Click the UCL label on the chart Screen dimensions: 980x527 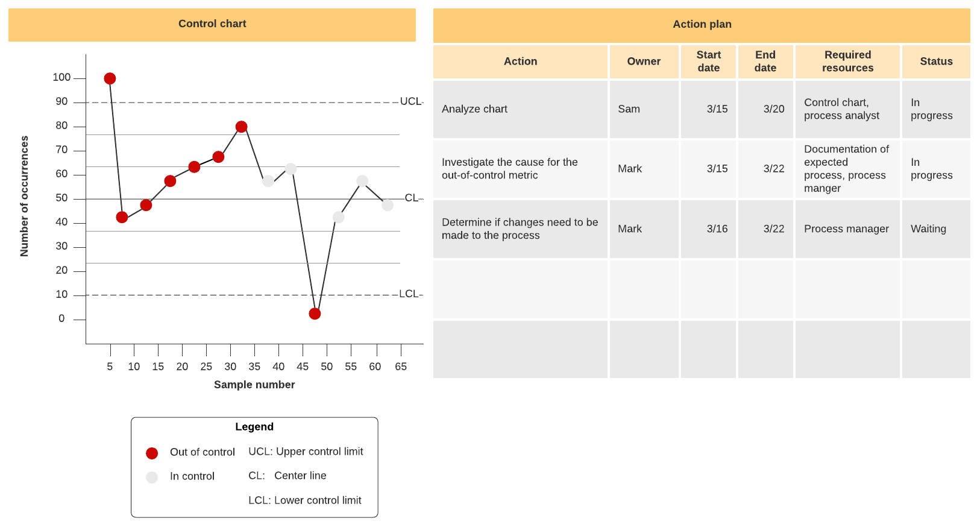(410, 101)
